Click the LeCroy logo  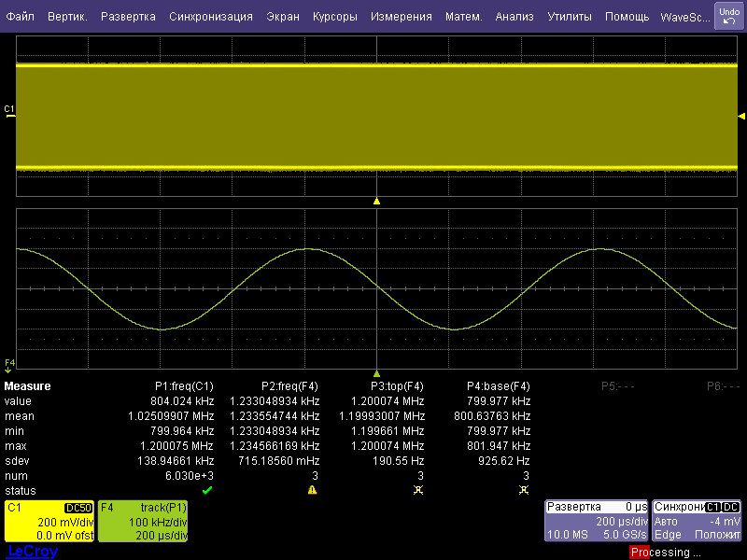[x=32, y=552]
